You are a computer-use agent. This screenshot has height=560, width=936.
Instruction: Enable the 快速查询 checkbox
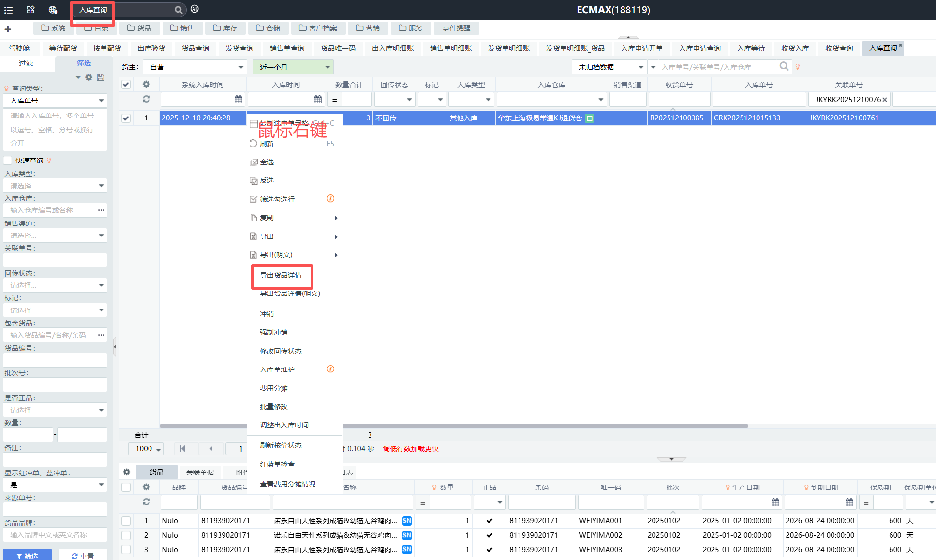click(x=8, y=161)
